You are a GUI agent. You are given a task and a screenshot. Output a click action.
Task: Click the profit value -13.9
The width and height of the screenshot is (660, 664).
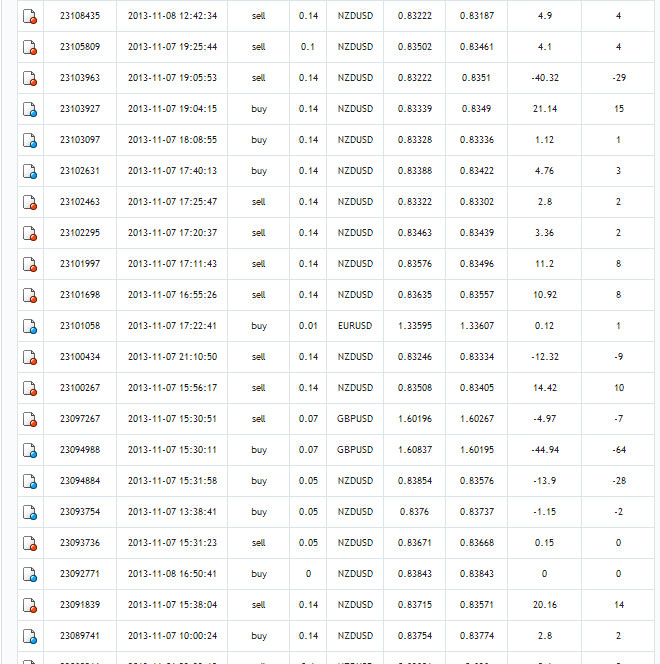[x=545, y=481]
